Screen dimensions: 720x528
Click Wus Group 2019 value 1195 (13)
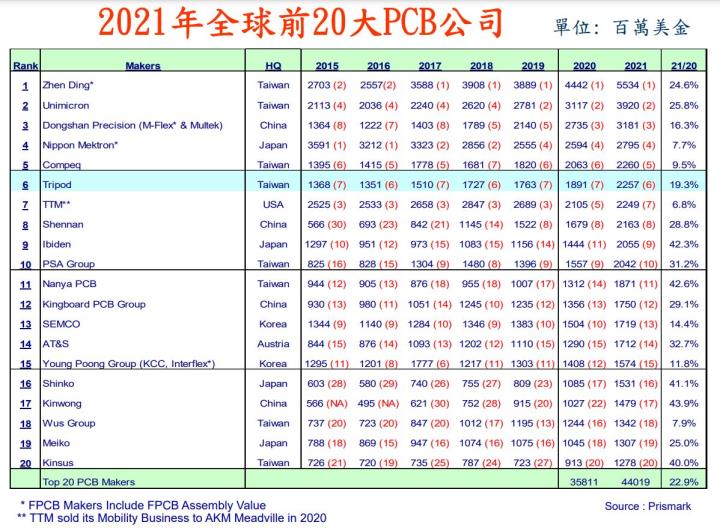pos(533,423)
